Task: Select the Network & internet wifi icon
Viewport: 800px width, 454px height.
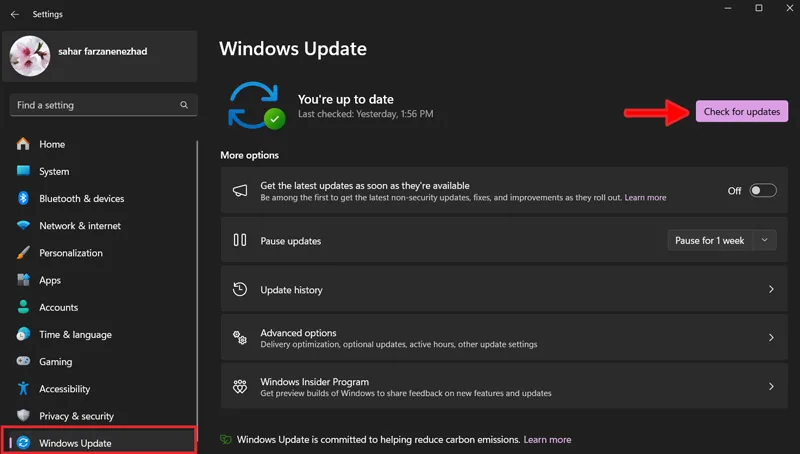Action: click(x=23, y=225)
